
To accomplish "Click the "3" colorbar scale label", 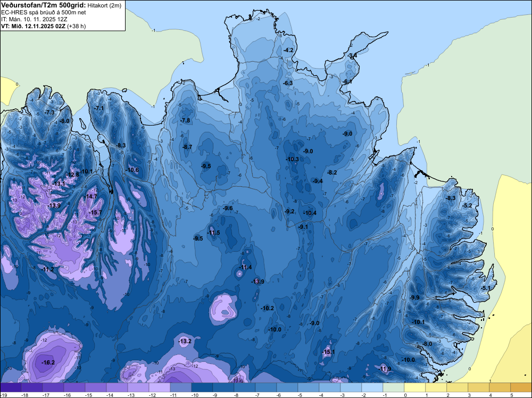I will pos(469,395).
